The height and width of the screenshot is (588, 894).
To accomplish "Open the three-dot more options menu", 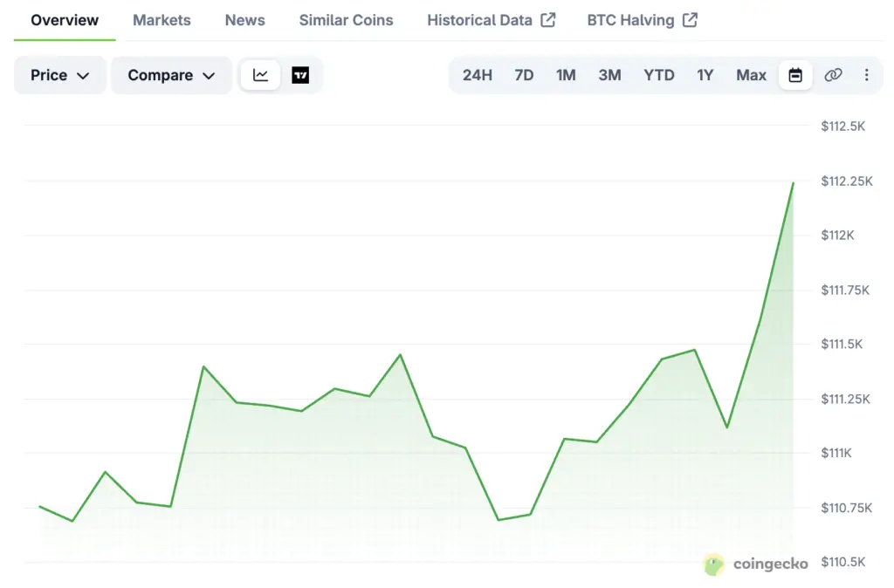I will tap(866, 75).
